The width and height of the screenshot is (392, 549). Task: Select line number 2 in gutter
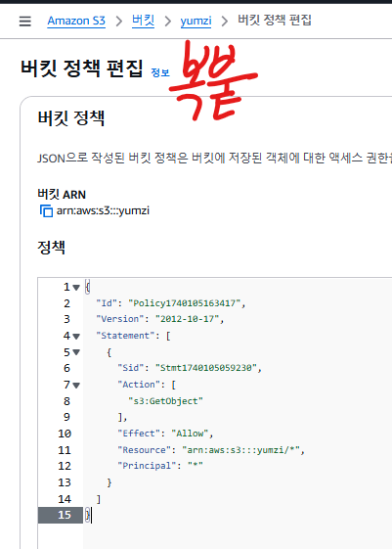[66, 303]
